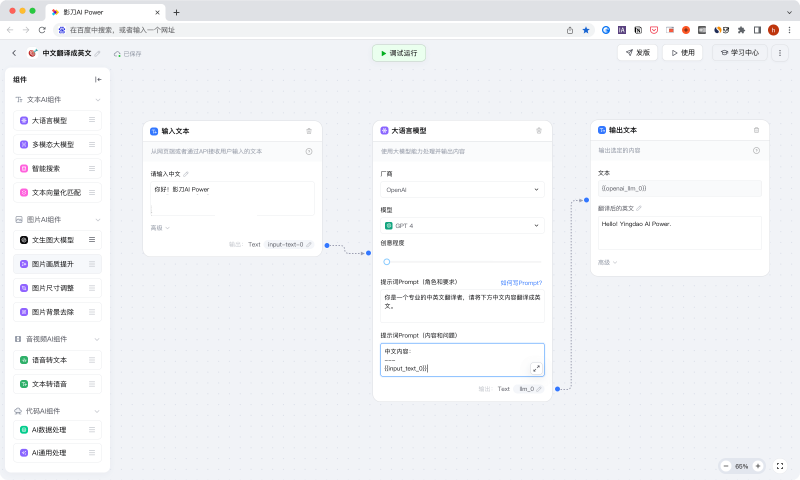
Task: Click the 调试运行 button
Action: (399, 53)
